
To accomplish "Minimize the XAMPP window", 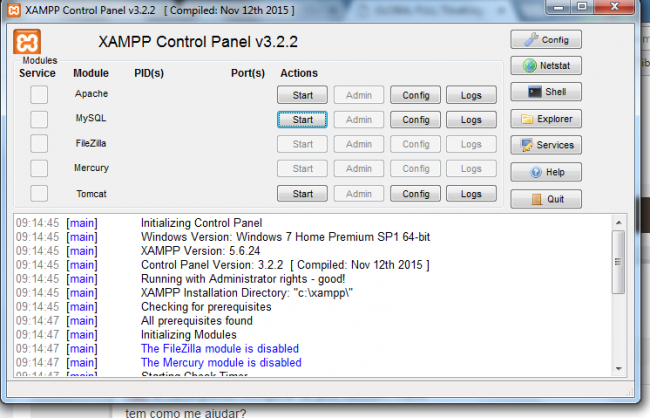I will pos(558,7).
